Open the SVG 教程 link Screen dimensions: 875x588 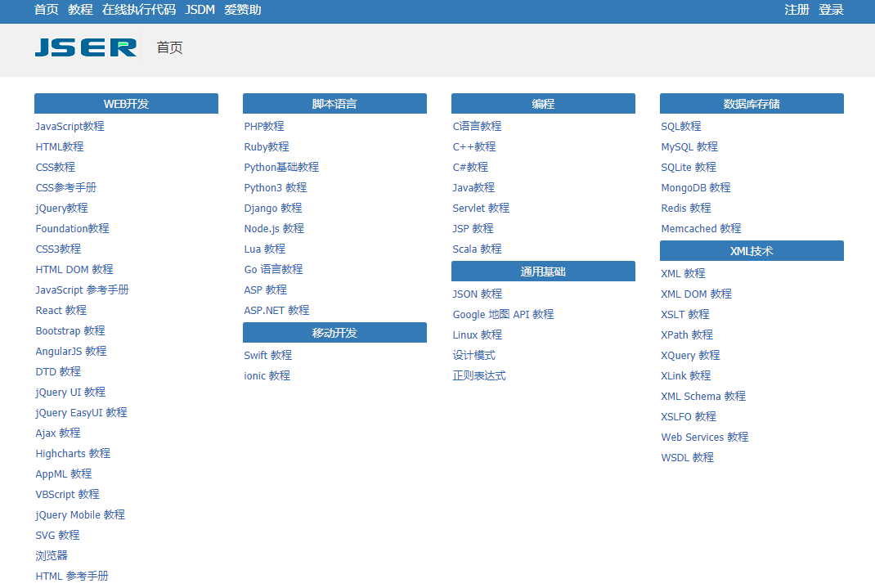tap(57, 536)
